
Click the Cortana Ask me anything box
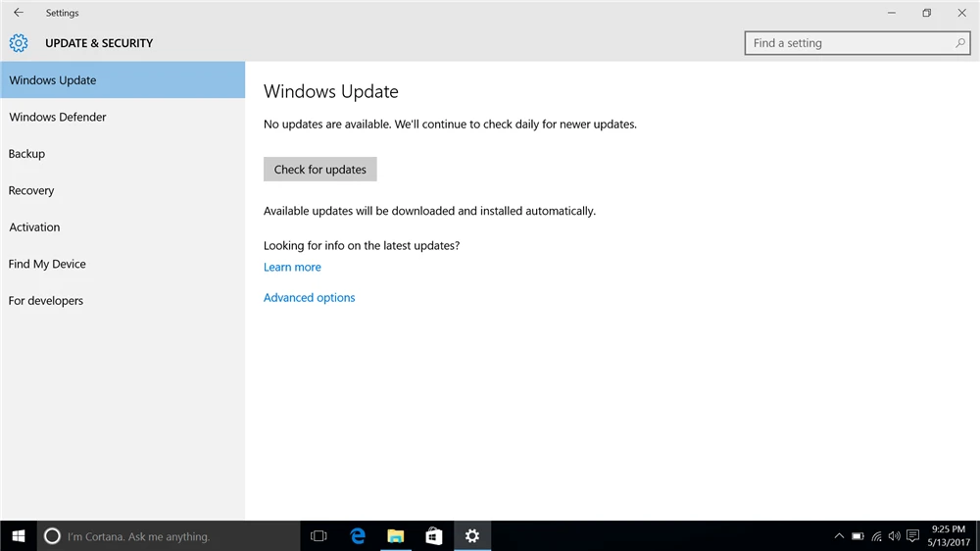(169, 536)
